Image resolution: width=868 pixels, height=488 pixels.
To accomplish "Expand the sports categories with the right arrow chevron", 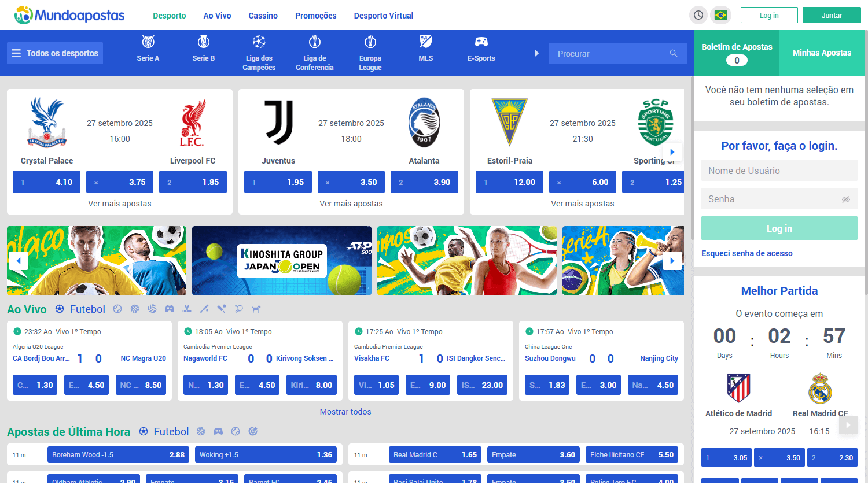I will tap(536, 53).
